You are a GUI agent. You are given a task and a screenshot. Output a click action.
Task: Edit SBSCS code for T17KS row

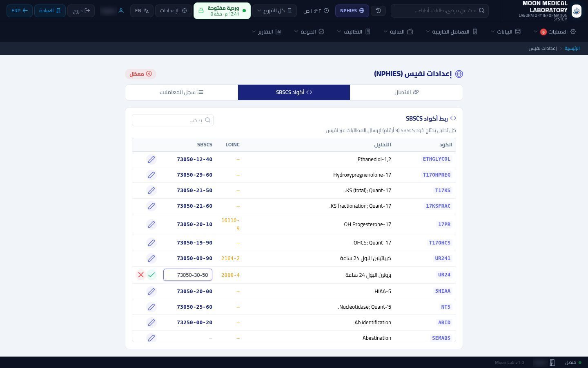coord(151,191)
